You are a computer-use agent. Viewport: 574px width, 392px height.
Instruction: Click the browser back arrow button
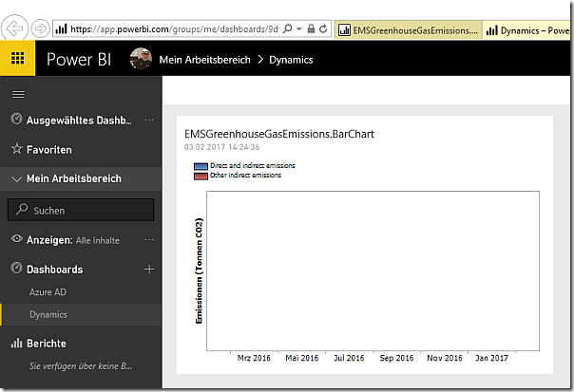point(16,28)
